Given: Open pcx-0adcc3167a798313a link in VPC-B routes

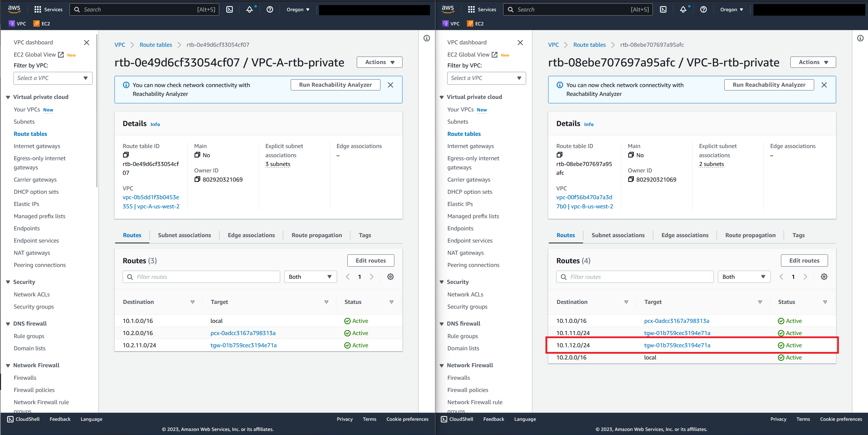Looking at the screenshot, I should (677, 321).
